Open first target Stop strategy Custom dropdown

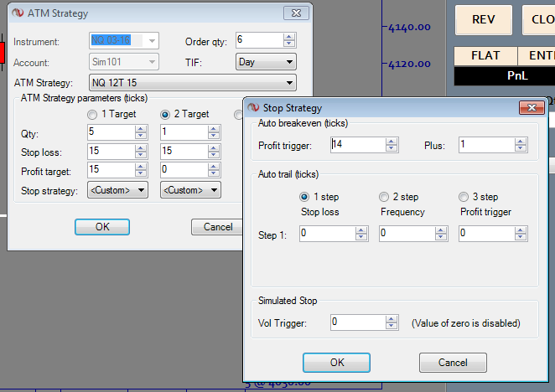(117, 190)
